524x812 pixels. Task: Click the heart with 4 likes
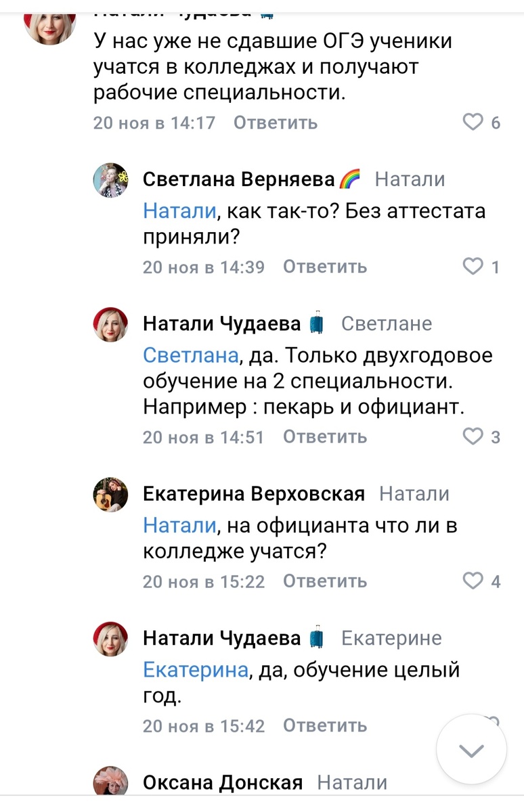point(473,581)
